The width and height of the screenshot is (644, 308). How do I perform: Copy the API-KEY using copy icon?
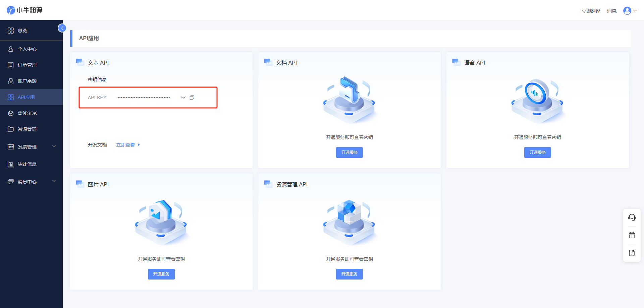[192, 97]
